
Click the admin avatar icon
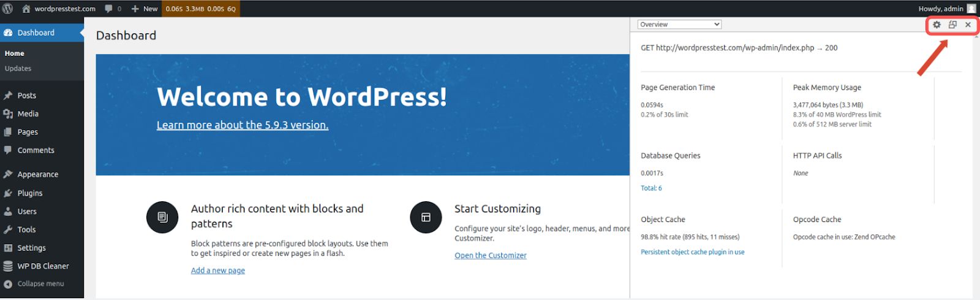click(x=971, y=9)
